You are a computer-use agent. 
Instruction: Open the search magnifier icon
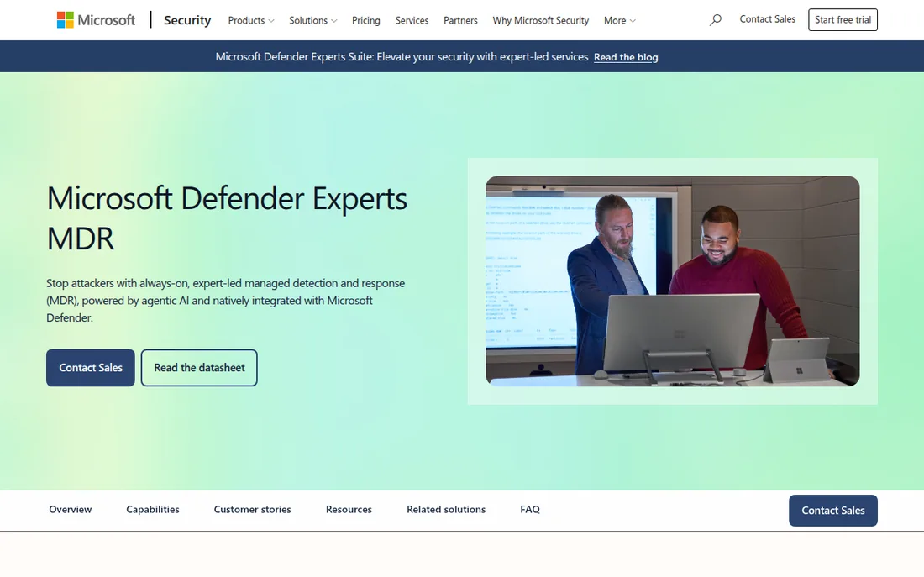716,20
